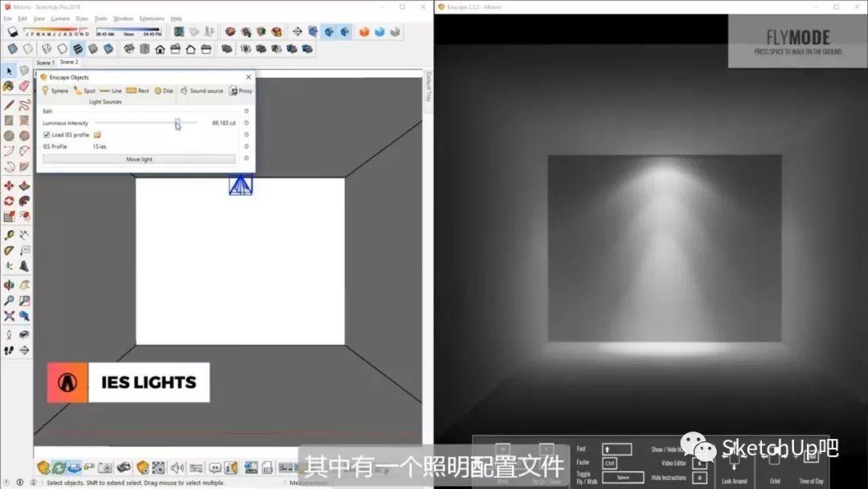868x489 pixels.
Task: Switch to the Scene 1 tab
Action: [45, 63]
